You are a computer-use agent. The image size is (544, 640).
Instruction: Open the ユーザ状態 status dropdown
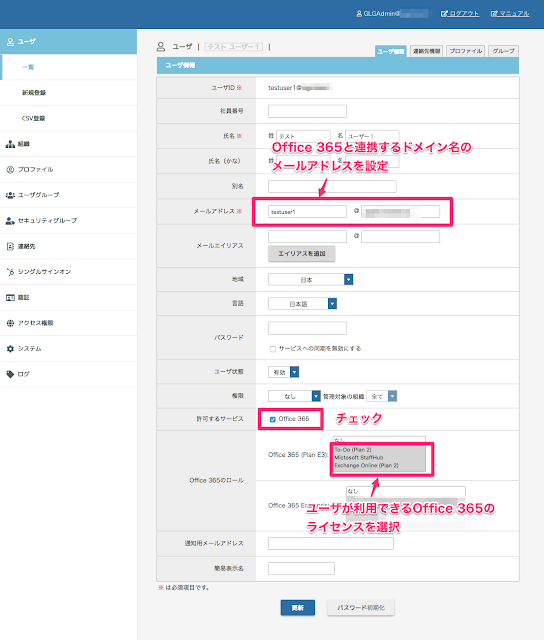tap(284, 372)
